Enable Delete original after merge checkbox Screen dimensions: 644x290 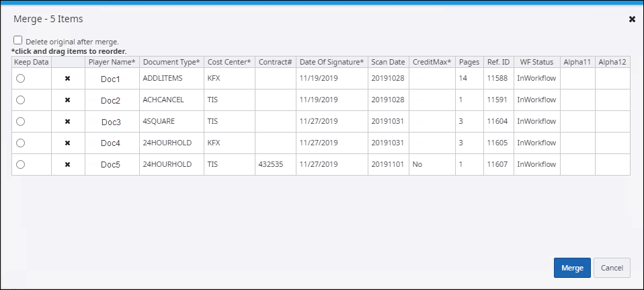(x=18, y=40)
